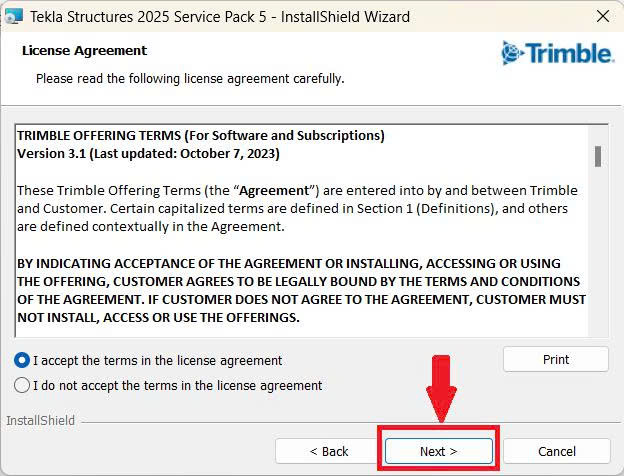The height and width of the screenshot is (476, 624).
Task: Click the "TRIMBLE OFFERING TERMS" title line
Action: coord(200,136)
